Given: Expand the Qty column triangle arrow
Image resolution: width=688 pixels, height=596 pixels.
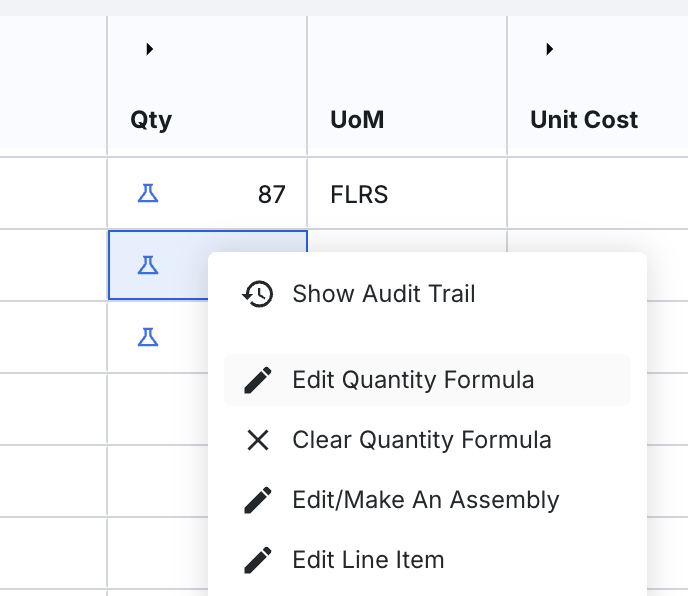Looking at the screenshot, I should pos(149,49).
